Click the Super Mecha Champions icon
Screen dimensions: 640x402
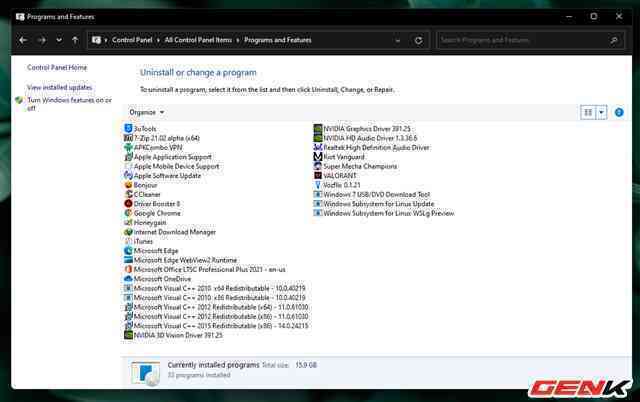point(318,166)
